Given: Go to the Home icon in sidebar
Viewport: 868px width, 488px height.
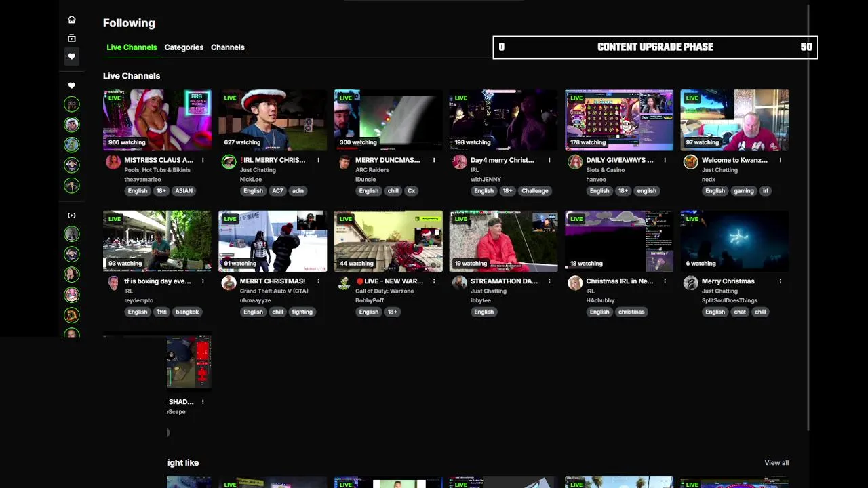Looking at the screenshot, I should 71,20.
